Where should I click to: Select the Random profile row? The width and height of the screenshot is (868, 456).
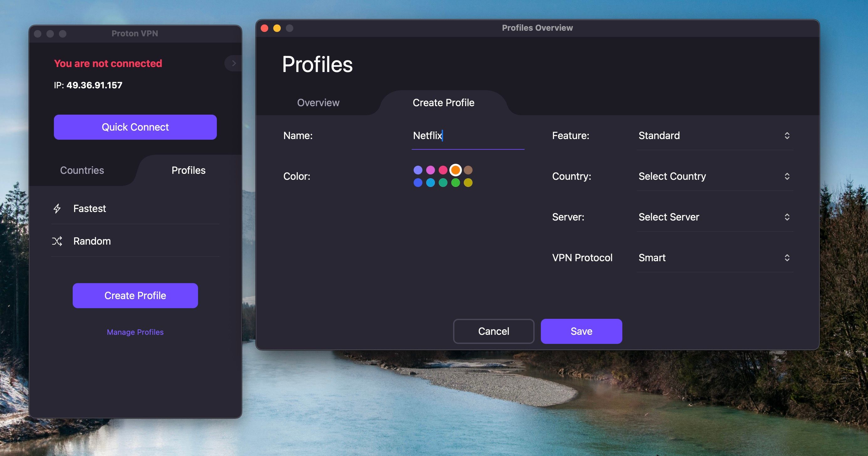tap(135, 241)
